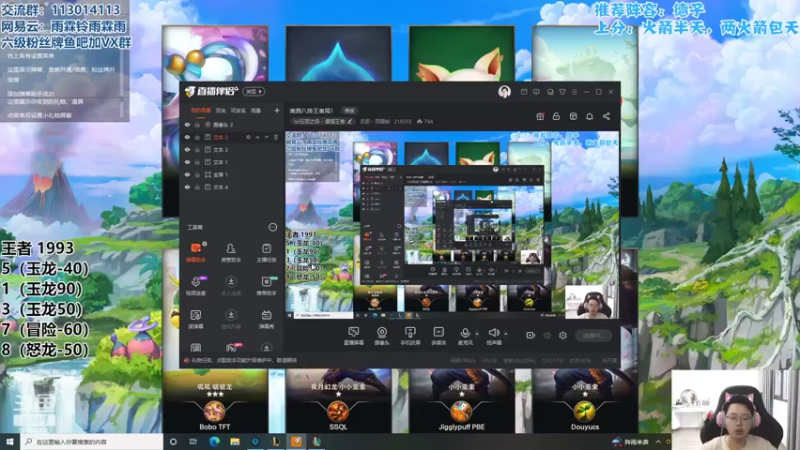
Task: Click the 直播中 live status button
Action: [x=593, y=335]
